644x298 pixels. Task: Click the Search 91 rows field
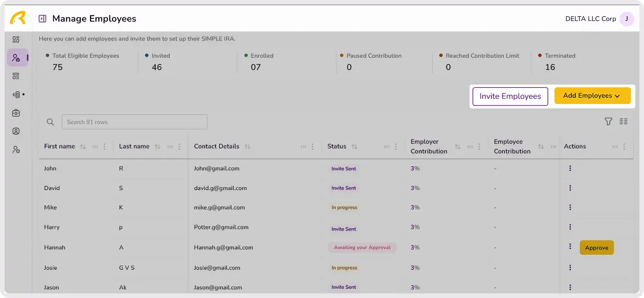(134, 122)
